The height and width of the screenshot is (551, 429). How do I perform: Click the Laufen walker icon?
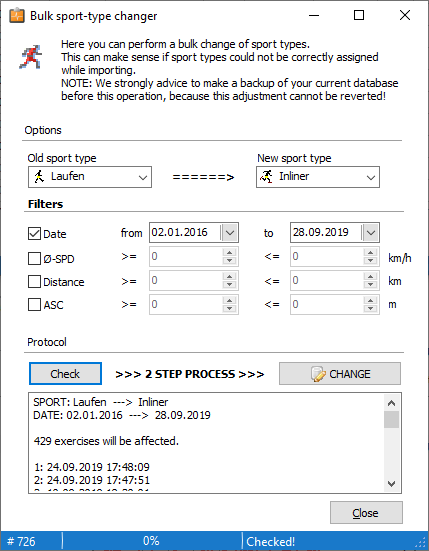click(39, 176)
